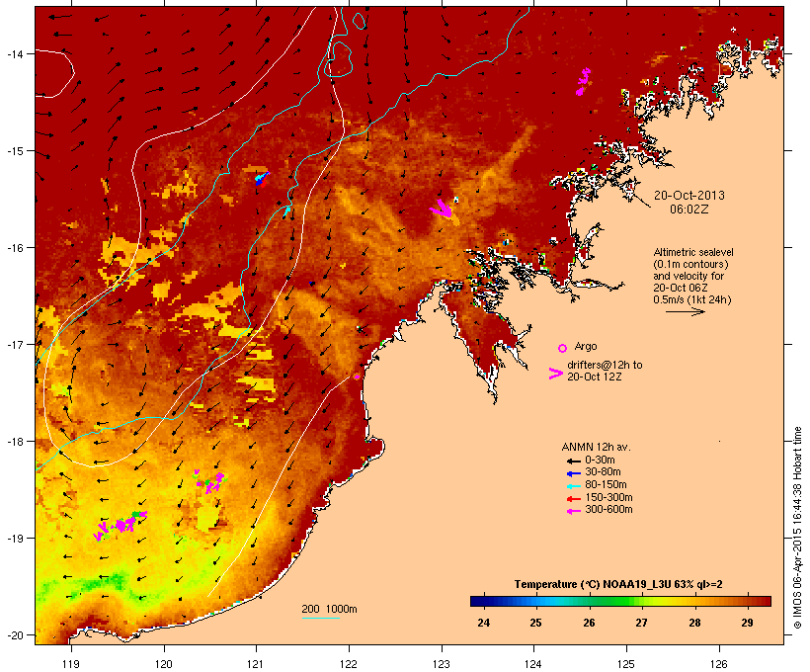Click longitude axis label '125'

(626, 664)
